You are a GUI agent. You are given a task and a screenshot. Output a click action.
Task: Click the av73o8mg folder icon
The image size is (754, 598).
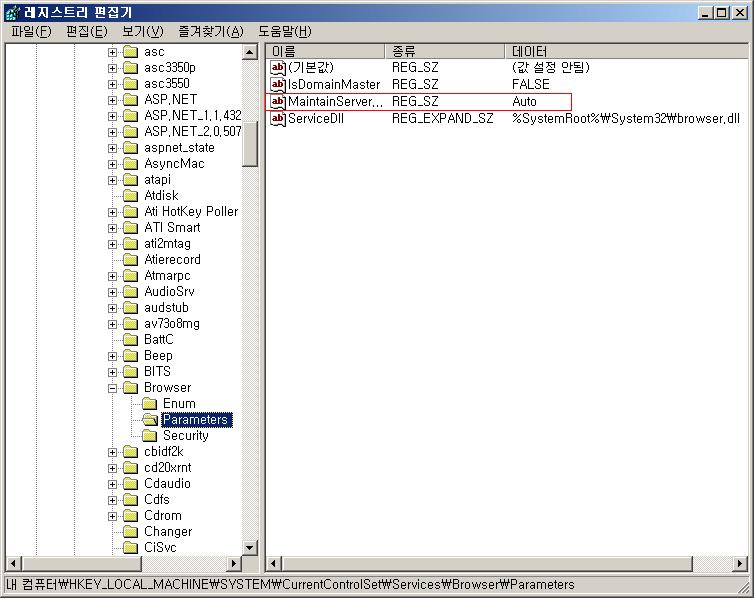[x=130, y=324]
